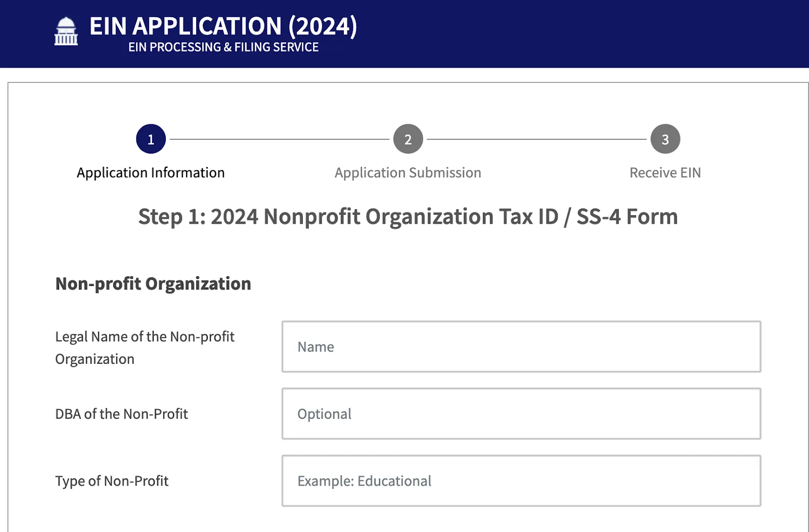
Task: Select step 3 circle in progress tracker
Action: pyautogui.click(x=665, y=139)
